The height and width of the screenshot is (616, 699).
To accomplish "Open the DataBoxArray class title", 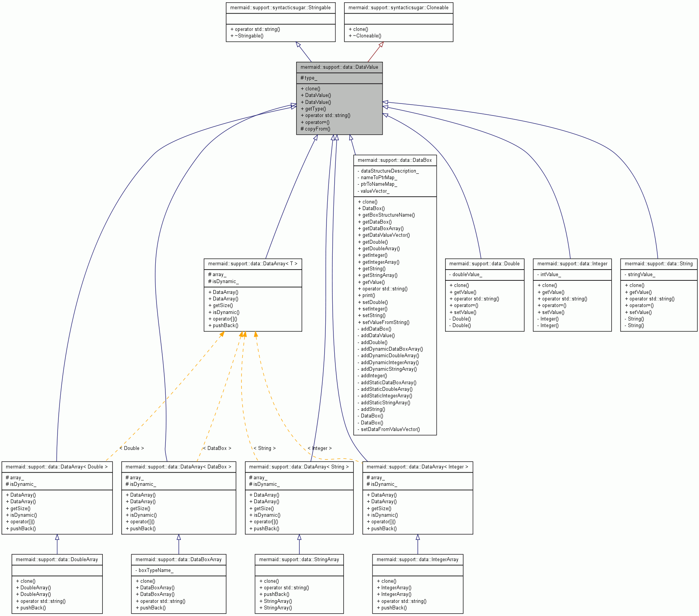I will (179, 560).
